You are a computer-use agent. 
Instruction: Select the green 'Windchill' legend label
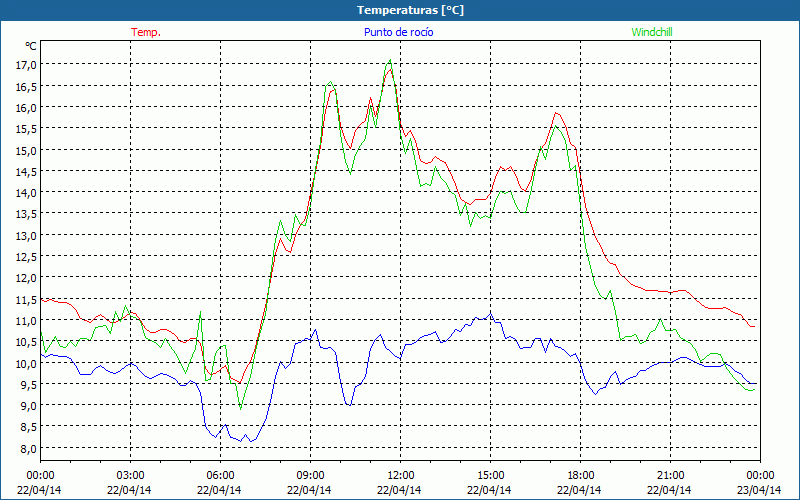[x=652, y=32]
